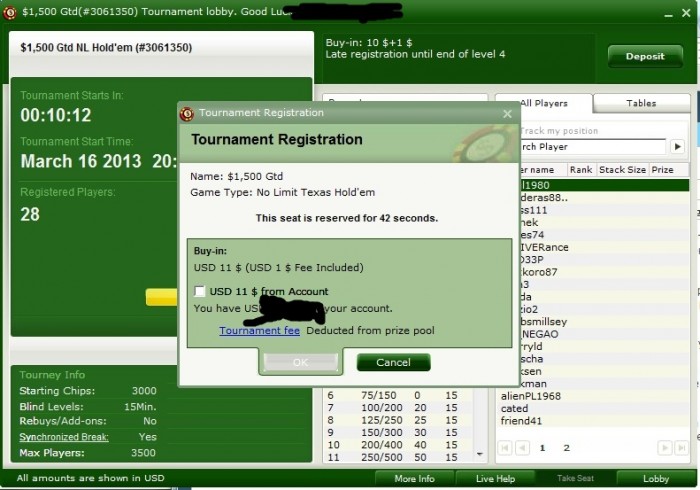Click the search player go arrow

678,146
